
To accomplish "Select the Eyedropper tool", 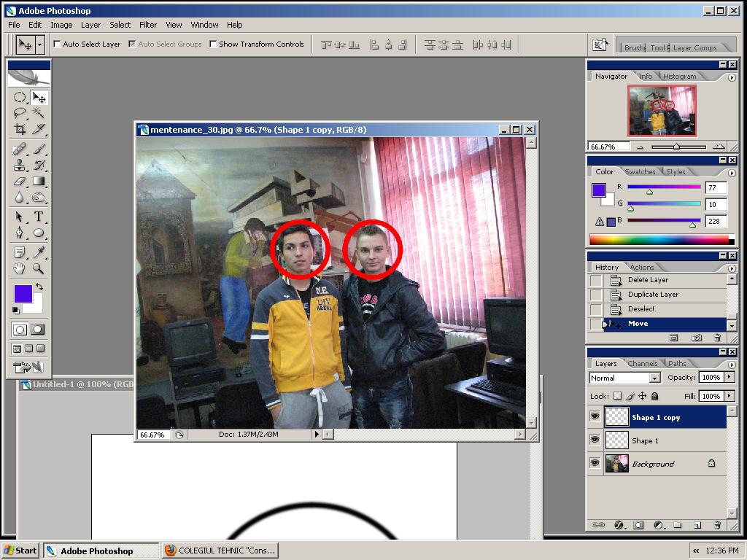I will pos(39,252).
